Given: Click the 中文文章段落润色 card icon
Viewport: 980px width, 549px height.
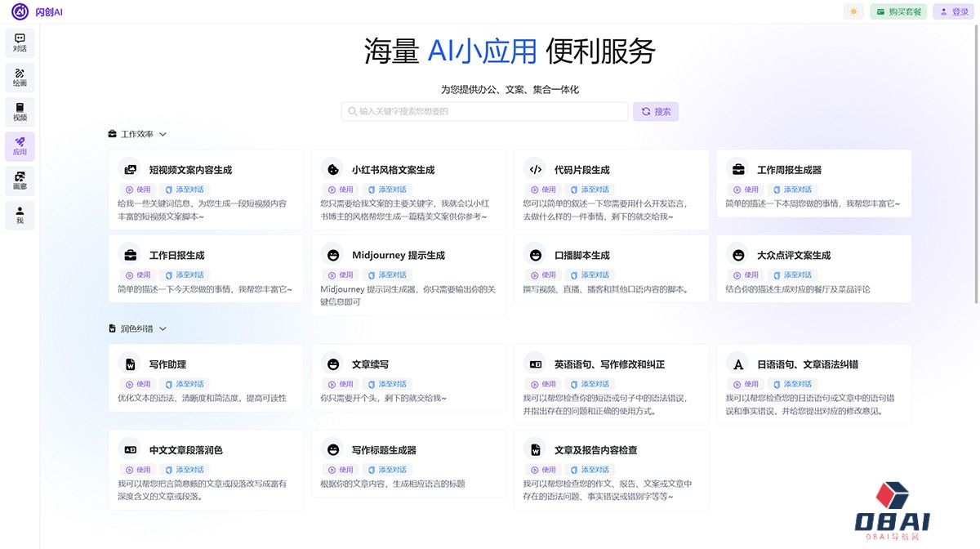Looking at the screenshot, I should click(130, 449).
